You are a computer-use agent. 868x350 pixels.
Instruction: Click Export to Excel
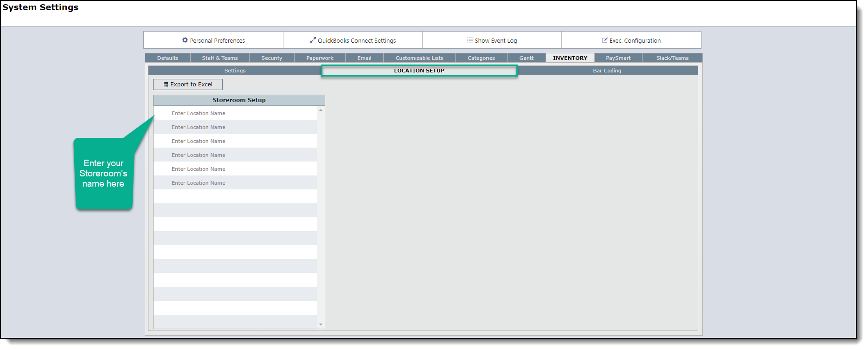tap(188, 84)
